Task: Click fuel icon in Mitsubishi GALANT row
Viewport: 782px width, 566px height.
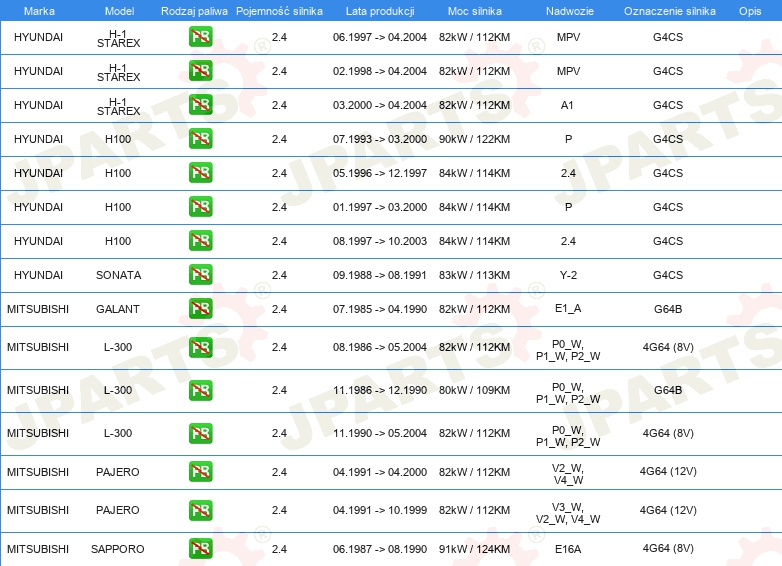Action: pyautogui.click(x=200, y=308)
